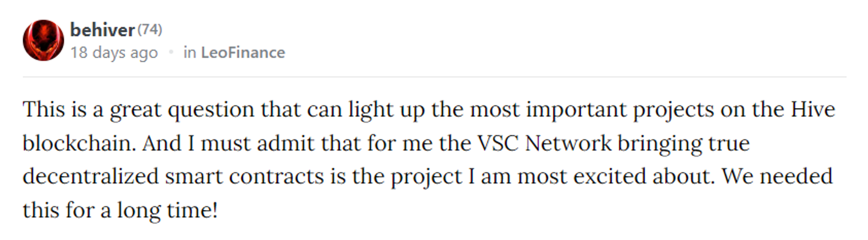Click the word 'This' starting the comment
The height and width of the screenshot is (240, 868).
pos(44,109)
